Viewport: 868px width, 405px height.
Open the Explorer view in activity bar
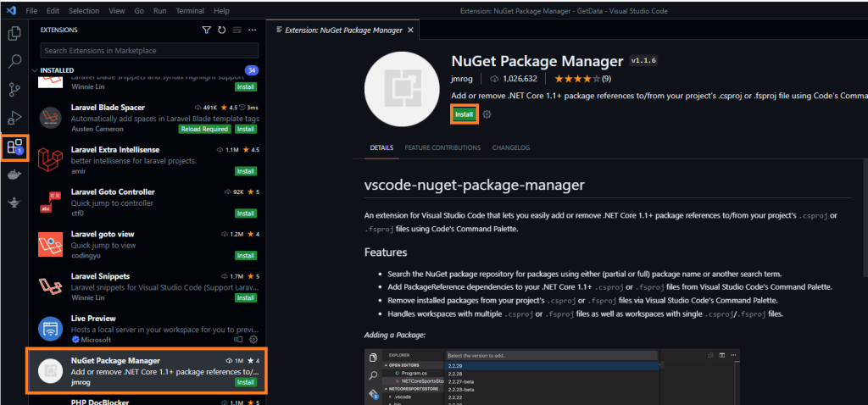tap(15, 33)
